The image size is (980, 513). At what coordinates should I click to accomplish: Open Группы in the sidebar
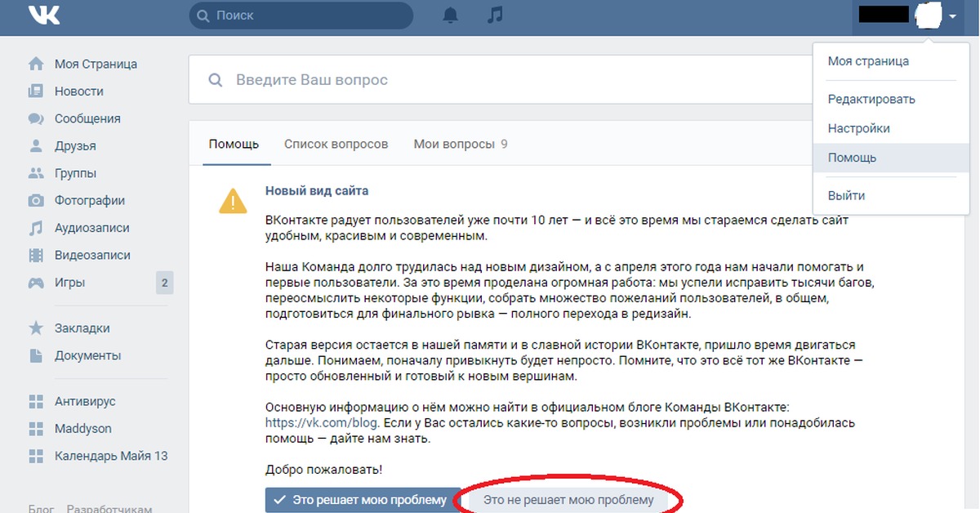click(75, 173)
